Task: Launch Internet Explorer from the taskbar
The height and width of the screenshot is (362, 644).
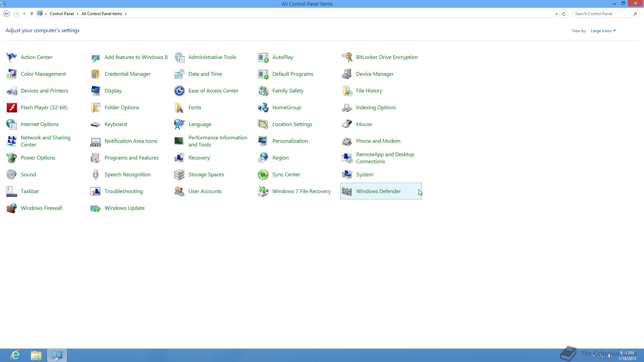Action: pos(15,355)
